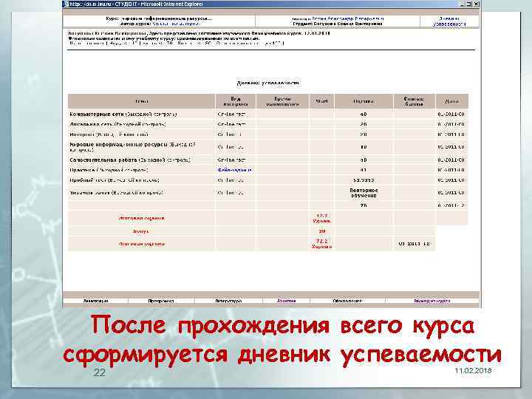Open the Литература item in the bottom bar
This screenshot has width=532, height=399.
[228, 301]
